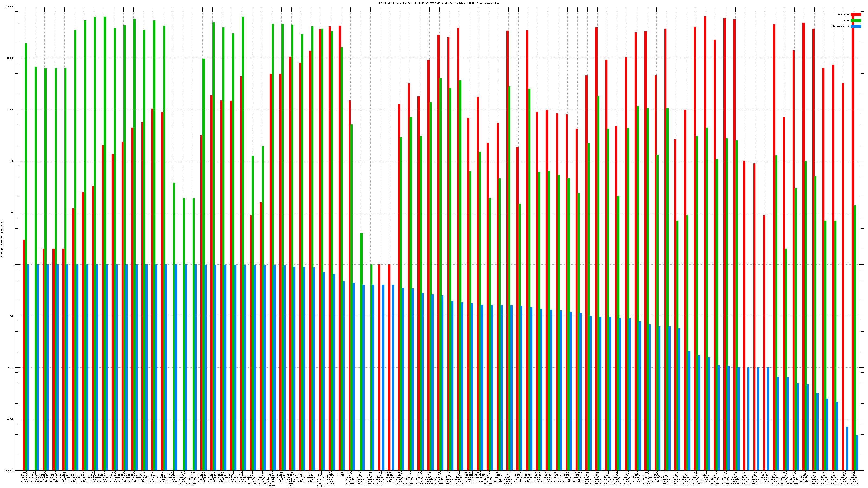Click the 0.0001 y-axis tick label

[10, 470]
